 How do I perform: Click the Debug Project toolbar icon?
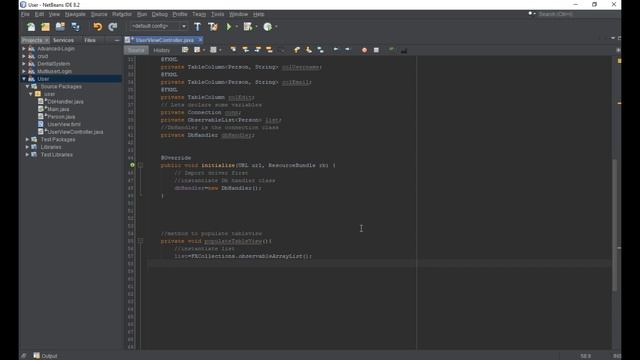pos(247,27)
